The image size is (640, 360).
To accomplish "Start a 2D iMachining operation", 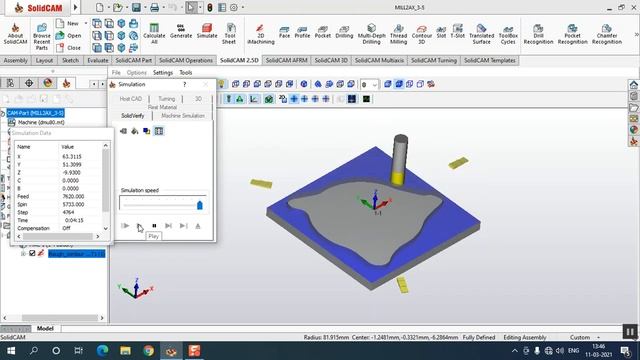I will [260, 34].
